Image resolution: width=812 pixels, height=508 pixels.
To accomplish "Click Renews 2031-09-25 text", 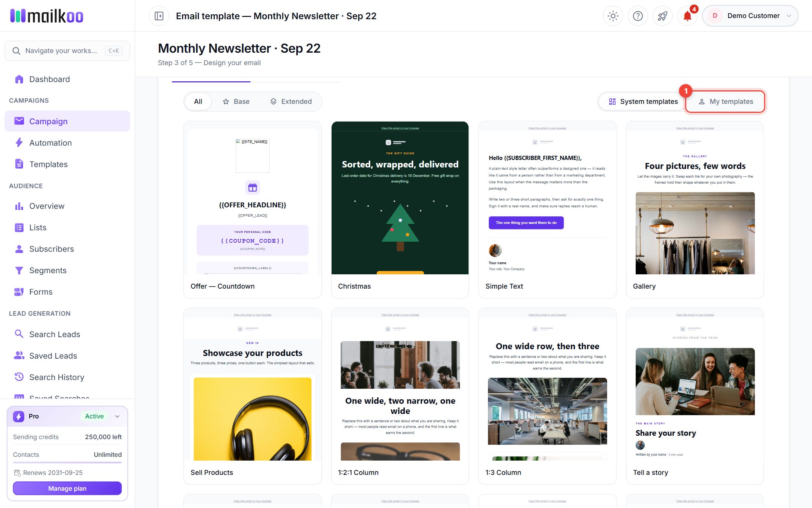I will pyautogui.click(x=53, y=473).
